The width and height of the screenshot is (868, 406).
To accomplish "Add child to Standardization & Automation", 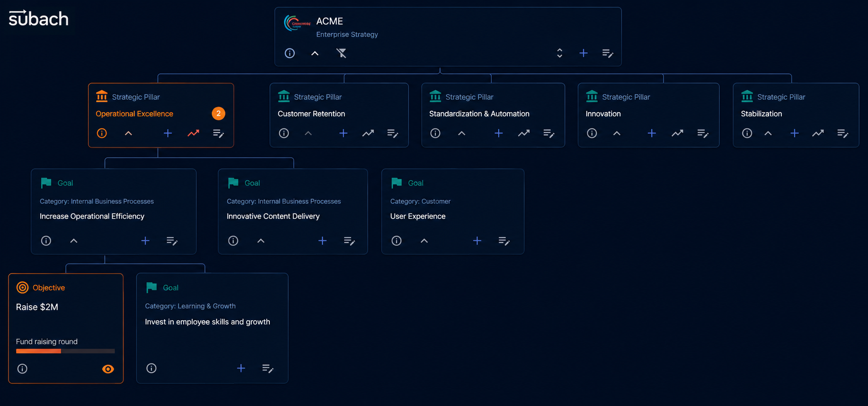I will [x=498, y=133].
